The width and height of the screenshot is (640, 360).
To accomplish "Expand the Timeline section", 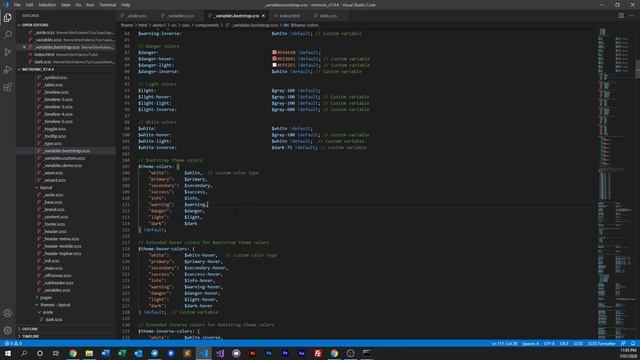I will tap(31, 336).
